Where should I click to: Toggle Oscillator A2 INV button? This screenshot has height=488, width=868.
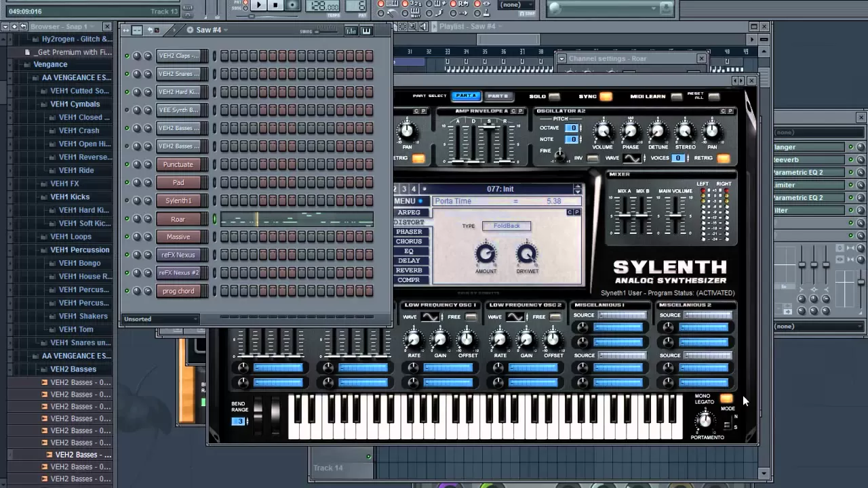pos(593,158)
